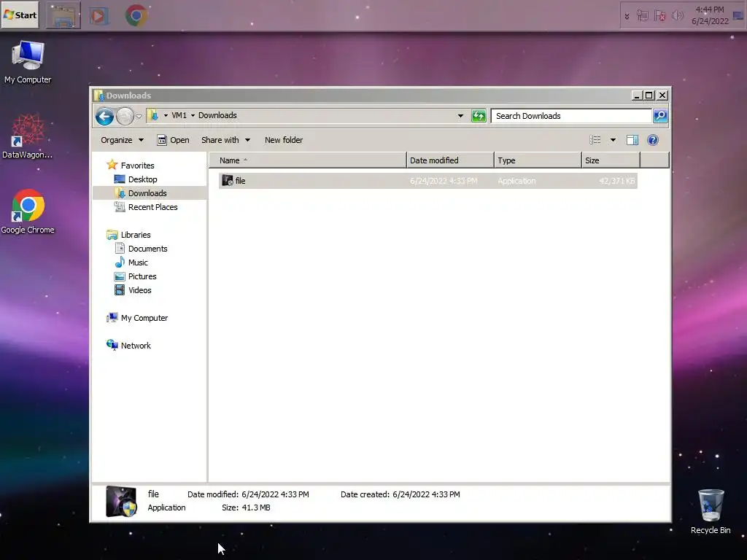747x560 pixels.
Task: Open the Action Center flag icon
Action: coord(659,16)
